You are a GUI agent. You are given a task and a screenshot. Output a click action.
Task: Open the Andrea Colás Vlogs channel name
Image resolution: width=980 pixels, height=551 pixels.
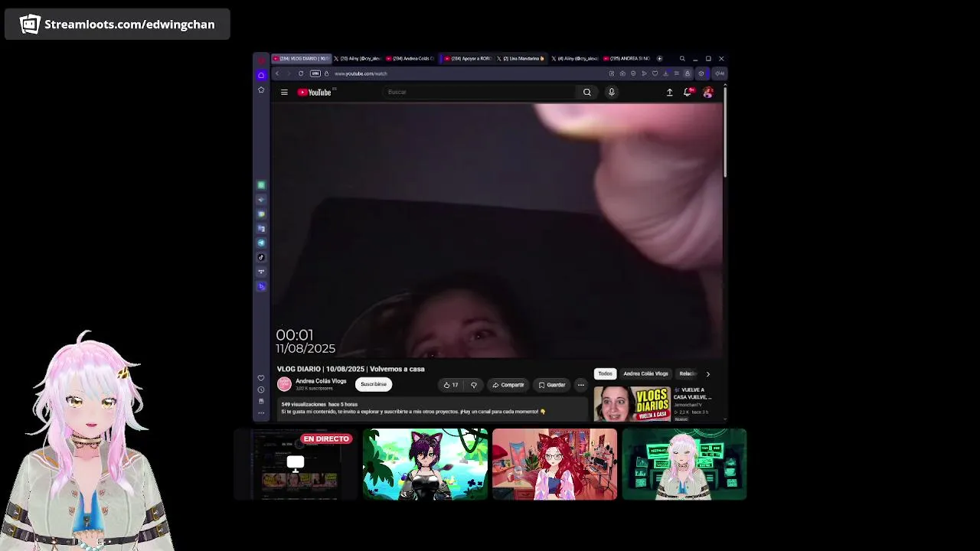pyautogui.click(x=321, y=381)
